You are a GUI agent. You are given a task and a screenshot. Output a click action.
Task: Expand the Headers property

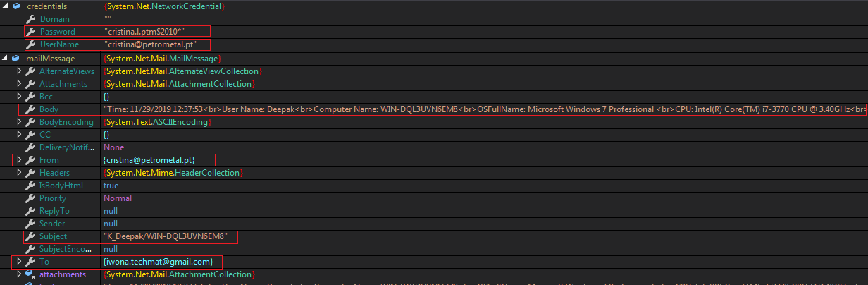pos(20,173)
